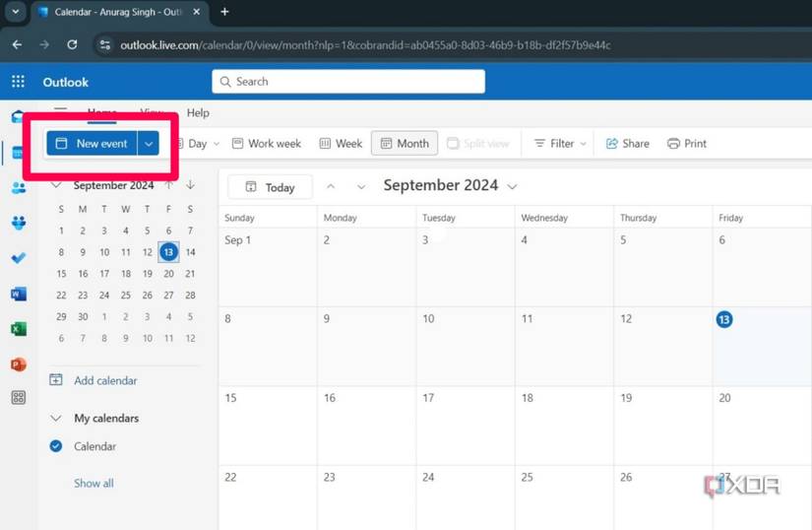
Task: Select September 24 in month grid
Action: point(466,497)
